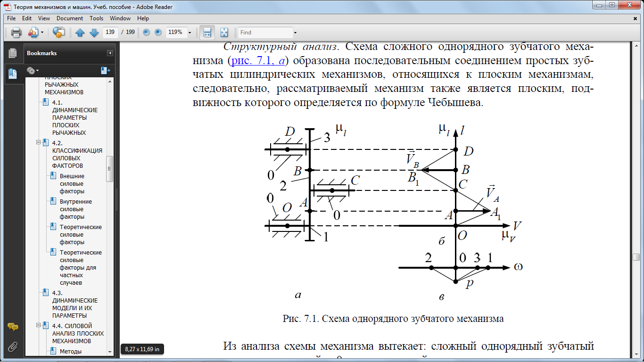
Task: Open the Pages thumbnails panel icon
Action: (x=13, y=53)
